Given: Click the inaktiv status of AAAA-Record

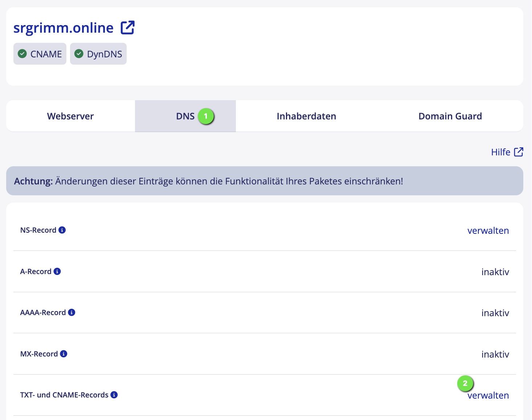Looking at the screenshot, I should tap(495, 313).
